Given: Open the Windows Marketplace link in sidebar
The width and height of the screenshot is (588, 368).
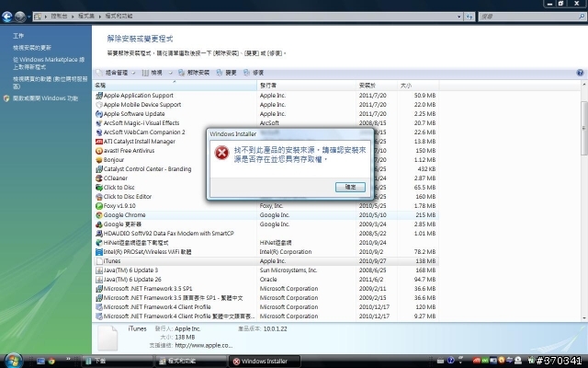Looking at the screenshot, I should (49, 63).
